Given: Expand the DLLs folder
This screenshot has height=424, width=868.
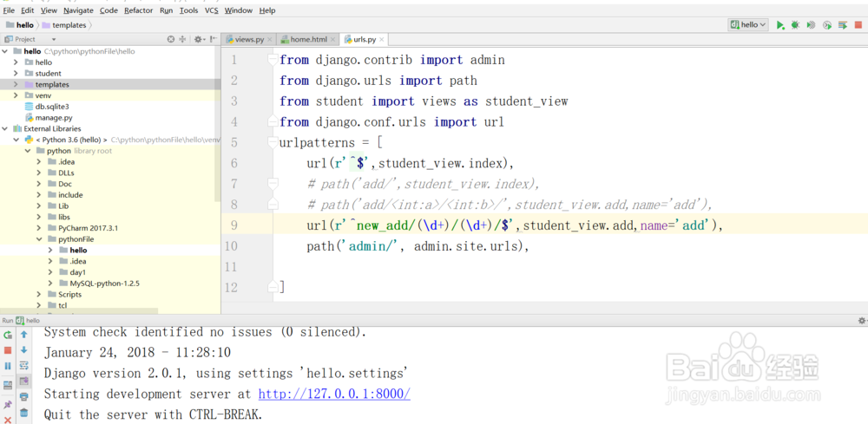Looking at the screenshot, I should [39, 173].
